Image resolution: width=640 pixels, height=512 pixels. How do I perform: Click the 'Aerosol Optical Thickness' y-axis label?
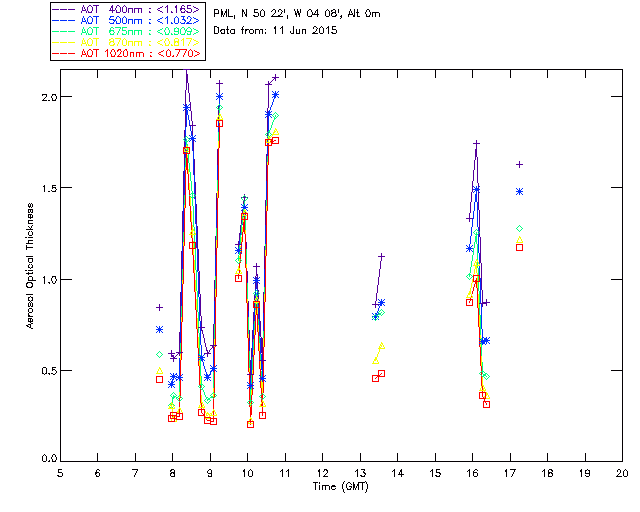click(30, 266)
